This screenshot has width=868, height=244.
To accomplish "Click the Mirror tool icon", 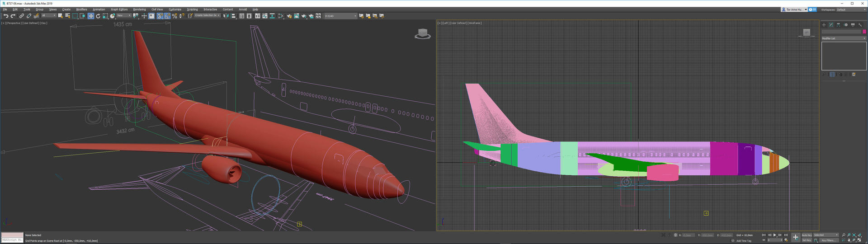I will coord(226,16).
